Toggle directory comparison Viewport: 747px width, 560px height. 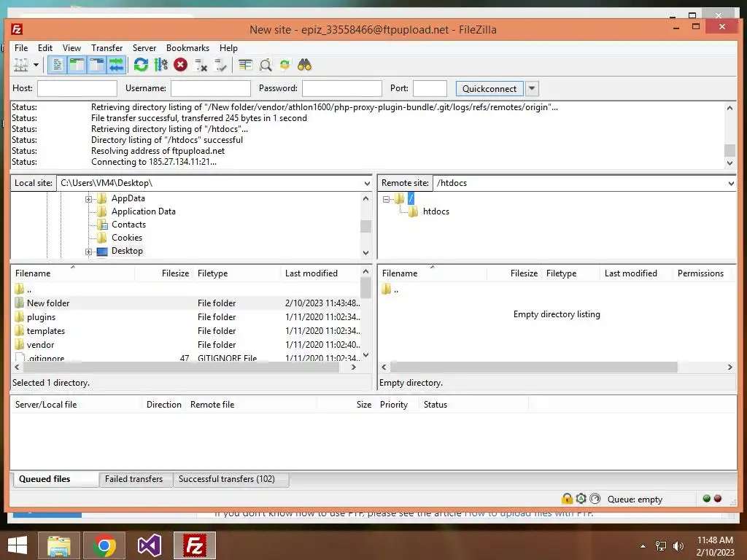(x=266, y=65)
